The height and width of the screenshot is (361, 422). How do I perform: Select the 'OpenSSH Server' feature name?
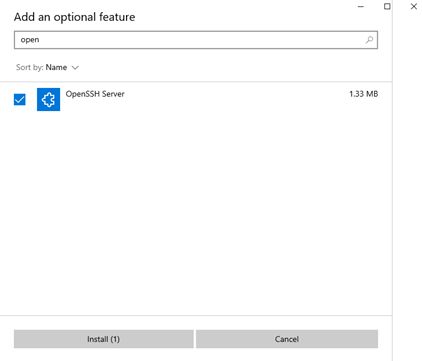point(95,94)
